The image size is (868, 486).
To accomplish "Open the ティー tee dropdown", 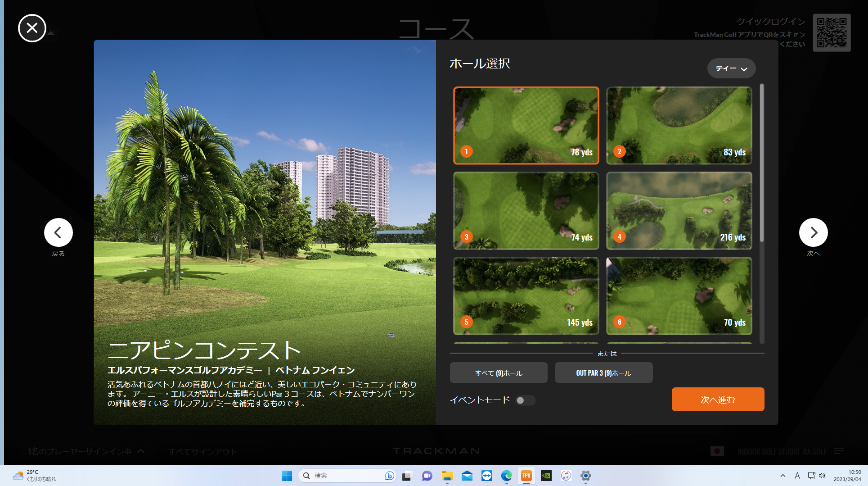I will [731, 68].
